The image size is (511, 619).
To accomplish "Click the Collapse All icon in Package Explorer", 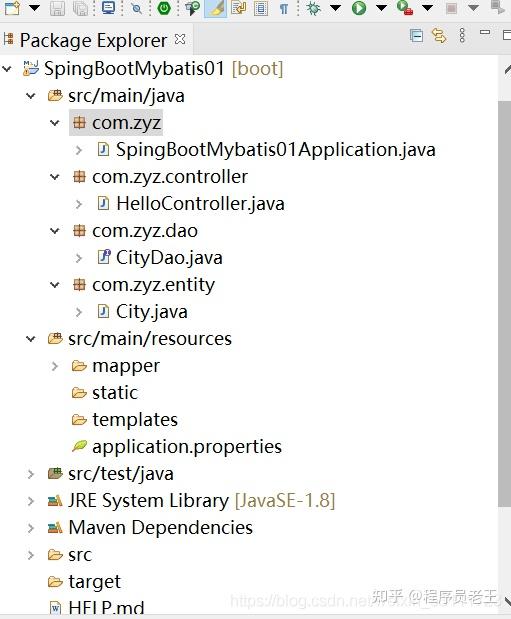I will click(x=416, y=36).
